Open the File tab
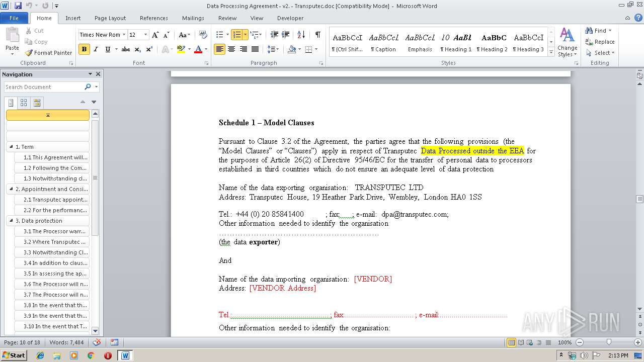Image resolution: width=644 pixels, height=362 pixels. pos(14,18)
